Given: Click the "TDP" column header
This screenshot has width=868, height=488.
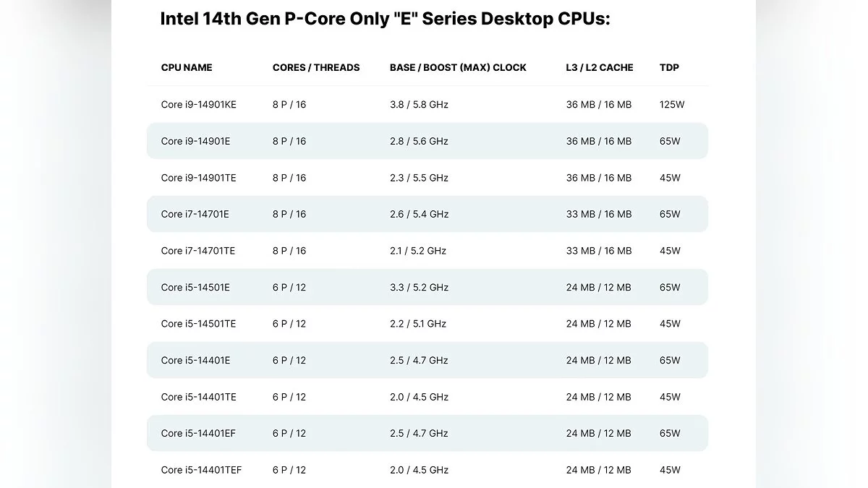Looking at the screenshot, I should pos(669,67).
